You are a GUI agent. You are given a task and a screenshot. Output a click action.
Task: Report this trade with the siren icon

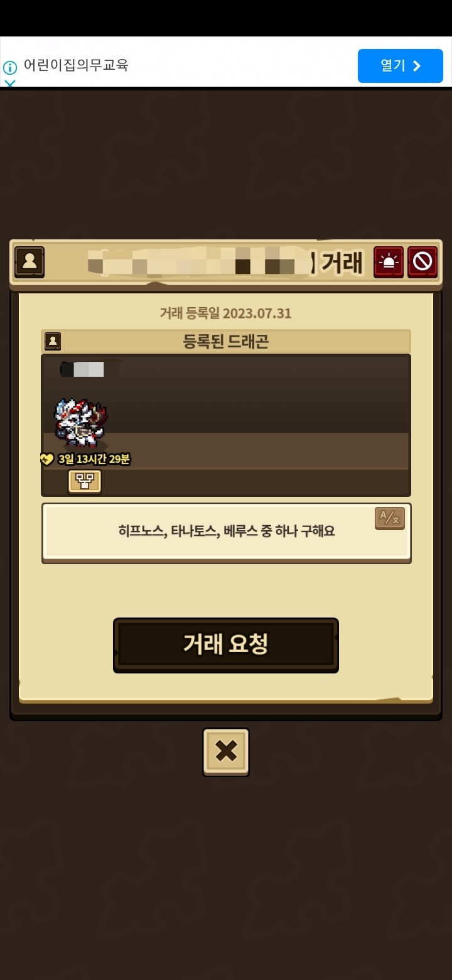pos(389,262)
